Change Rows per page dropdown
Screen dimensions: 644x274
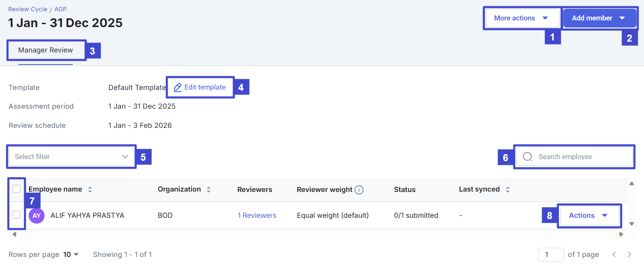pyautogui.click(x=71, y=254)
